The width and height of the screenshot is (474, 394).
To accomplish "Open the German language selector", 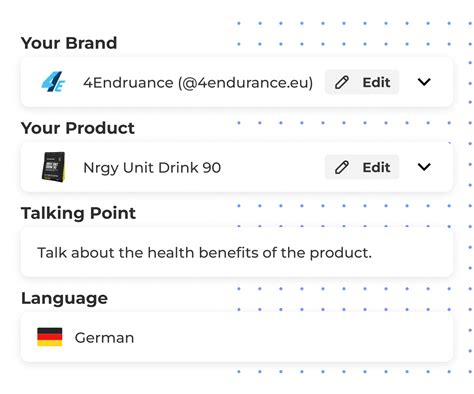I will point(237,337).
